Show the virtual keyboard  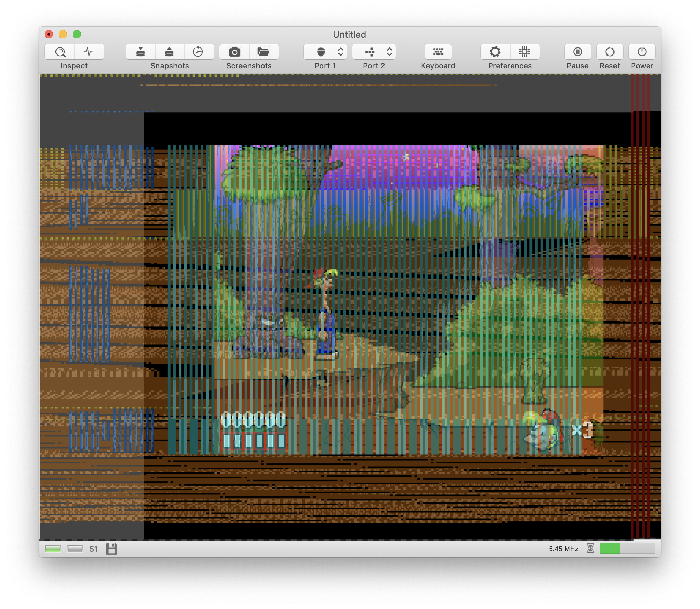[x=438, y=52]
